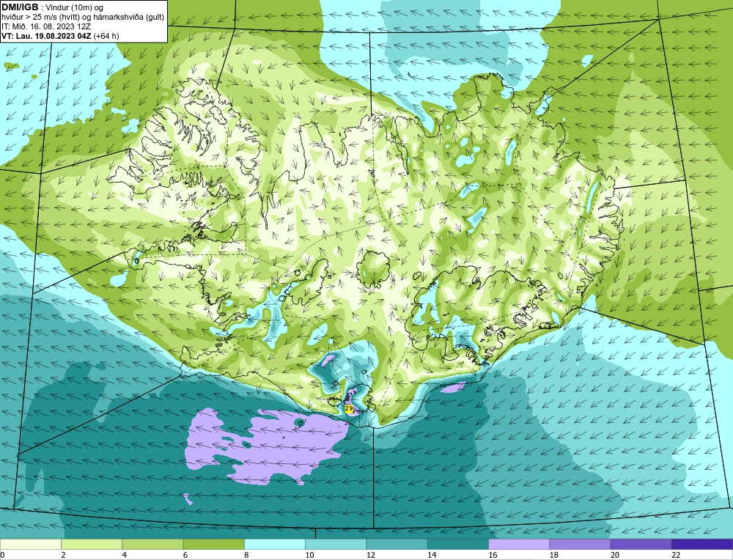733x560 pixels.
Task: Click the legend scale label '0'
Action: coord(2,556)
